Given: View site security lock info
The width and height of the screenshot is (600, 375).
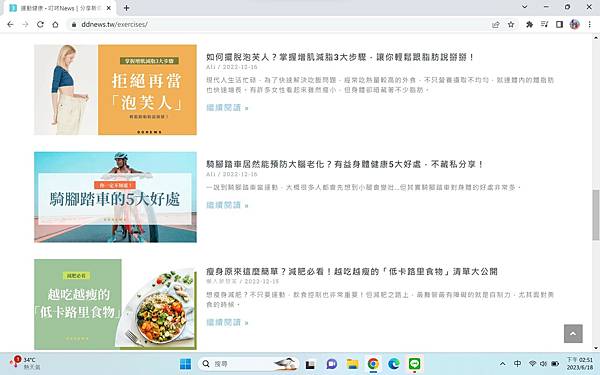Looking at the screenshot, I should click(74, 24).
